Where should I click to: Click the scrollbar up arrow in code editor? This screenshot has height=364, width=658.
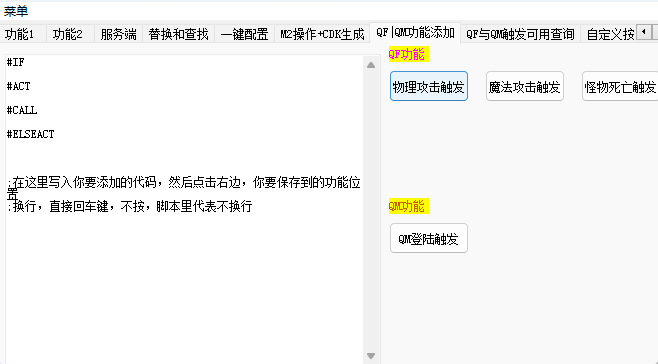[x=371, y=65]
